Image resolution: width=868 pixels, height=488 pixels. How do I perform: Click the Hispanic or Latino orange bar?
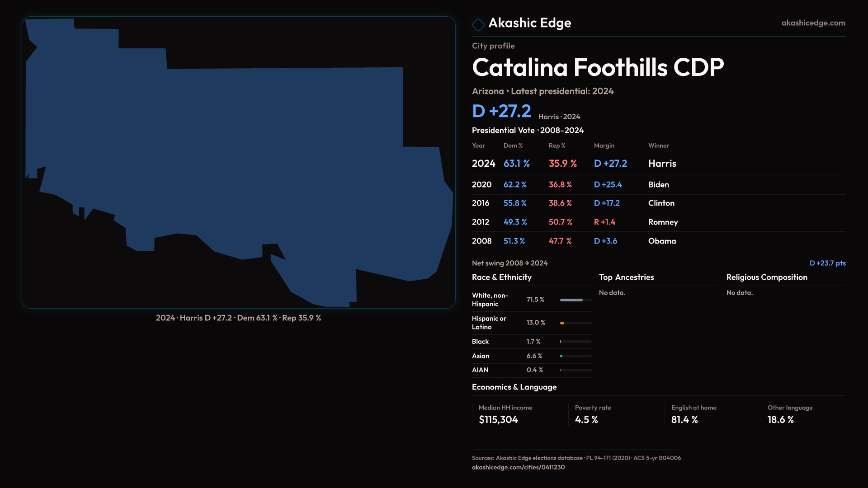point(562,323)
